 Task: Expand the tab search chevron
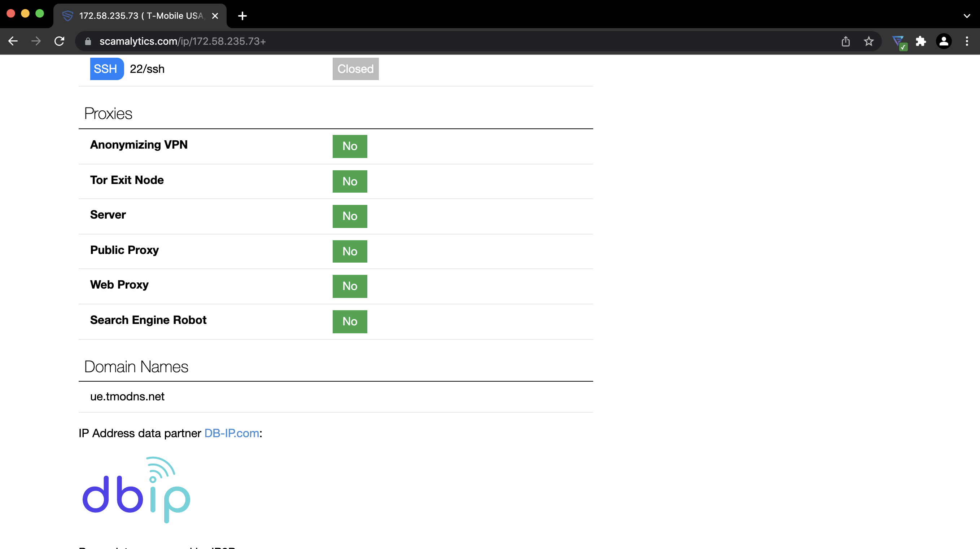[x=967, y=16]
